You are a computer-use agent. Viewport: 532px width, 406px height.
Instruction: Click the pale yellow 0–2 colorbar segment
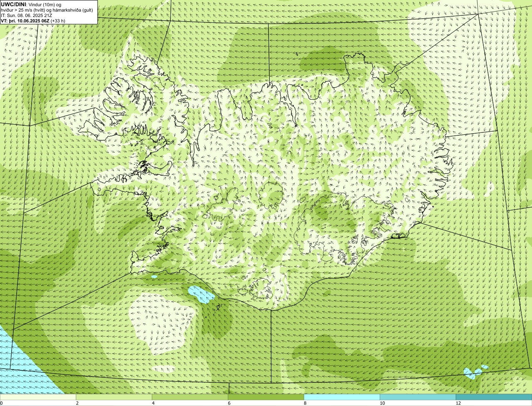(38, 397)
